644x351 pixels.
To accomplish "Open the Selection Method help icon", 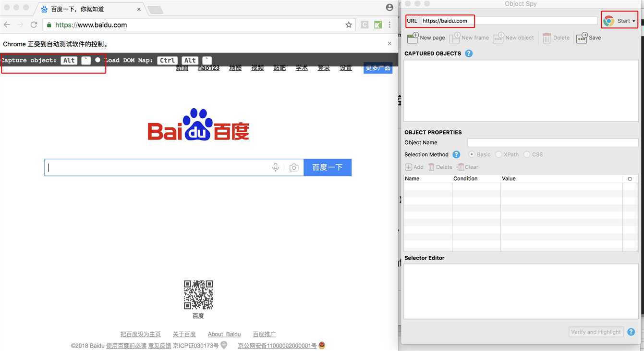I will 456,154.
